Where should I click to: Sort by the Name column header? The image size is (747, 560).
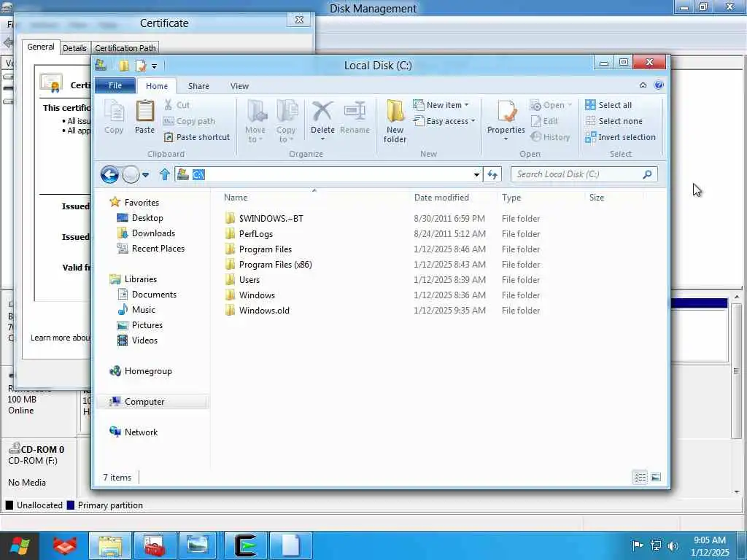pyautogui.click(x=314, y=197)
